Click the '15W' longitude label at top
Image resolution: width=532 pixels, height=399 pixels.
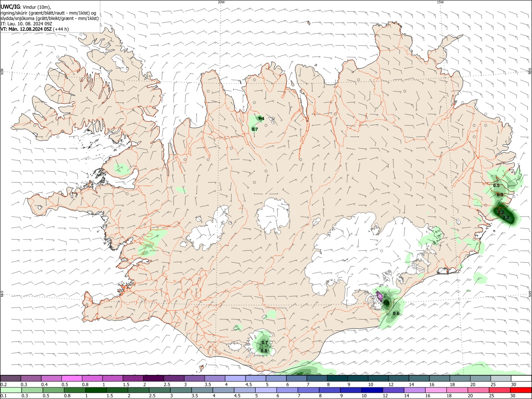[440, 2]
